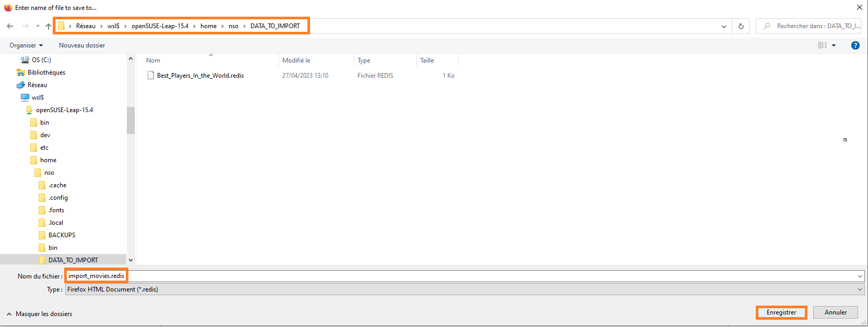The image size is (868, 327).
Task: Open the address bar history dropdown
Action: pyautogui.click(x=723, y=26)
